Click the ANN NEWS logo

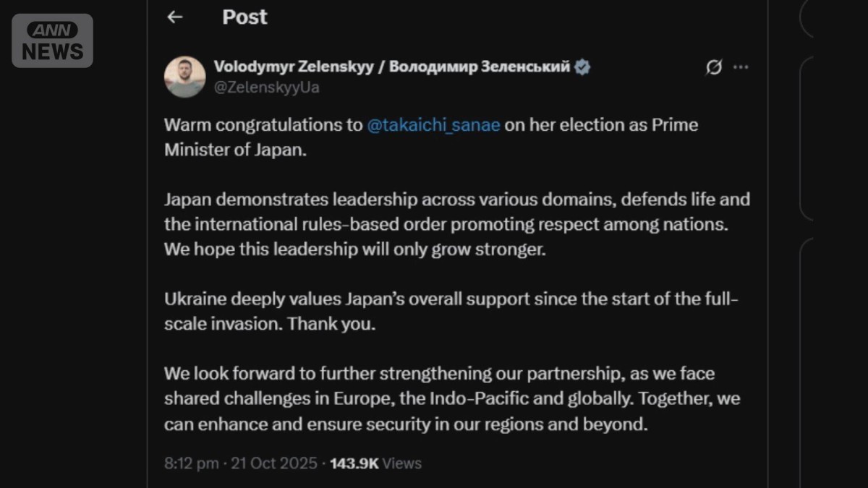click(x=52, y=40)
